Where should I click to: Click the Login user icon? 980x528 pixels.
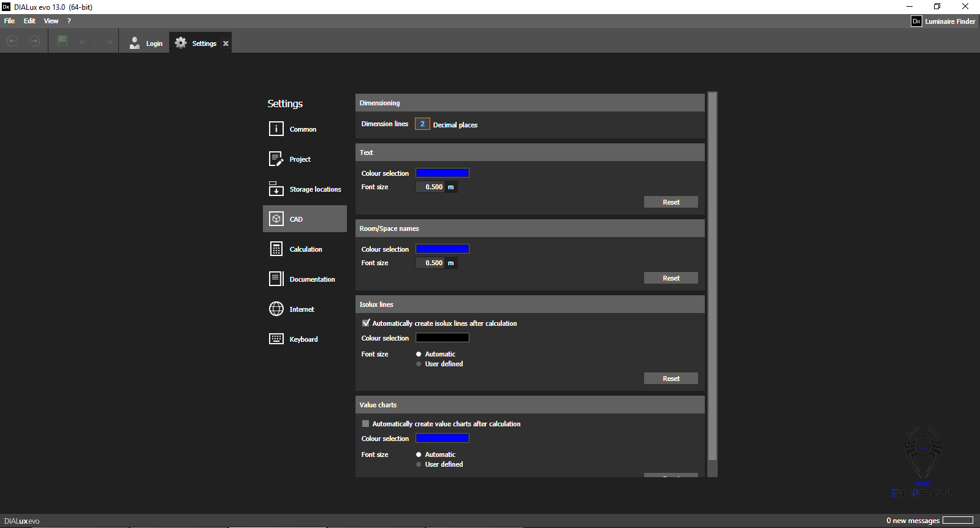pos(135,43)
